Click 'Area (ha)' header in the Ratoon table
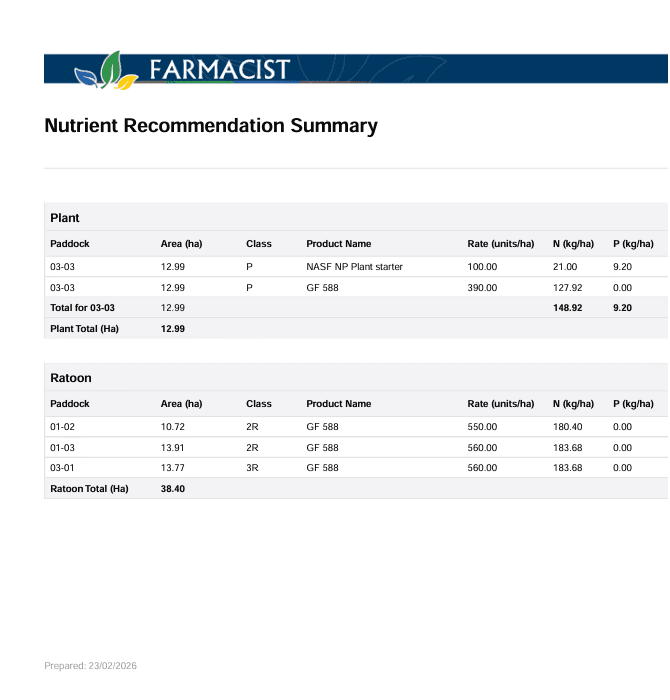 181,404
